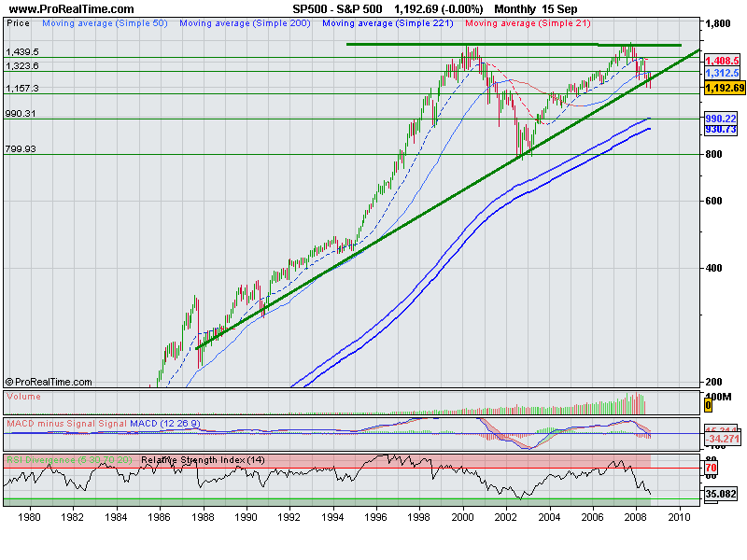Click the 1980 year on time axis
This screenshot has width=747, height=560.
29,517
